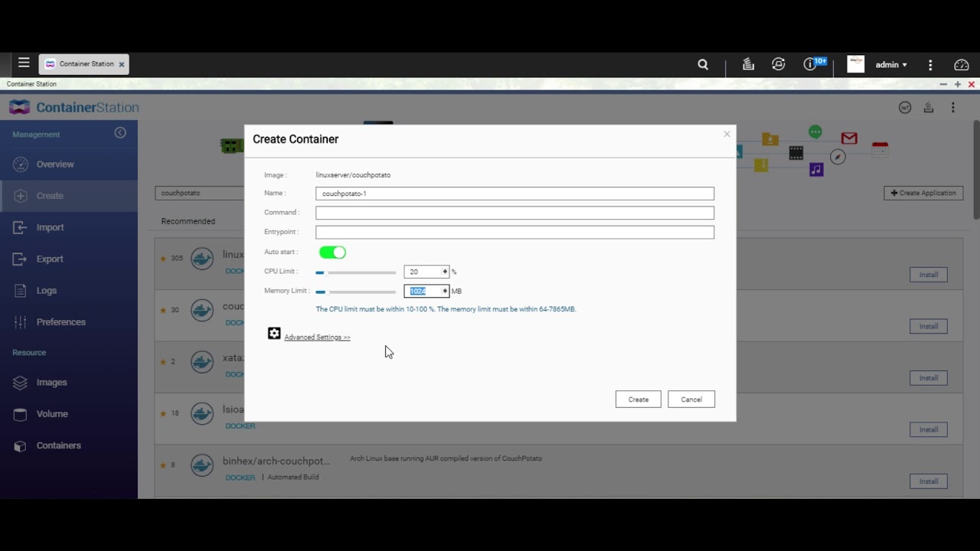
Task: Click the linuxserver/couchpotato image text
Action: (353, 175)
